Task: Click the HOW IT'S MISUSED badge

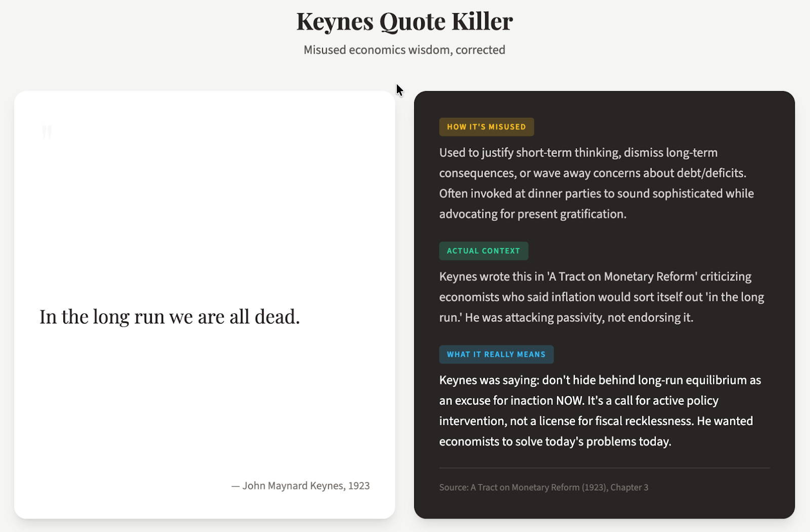Action: 487,127
